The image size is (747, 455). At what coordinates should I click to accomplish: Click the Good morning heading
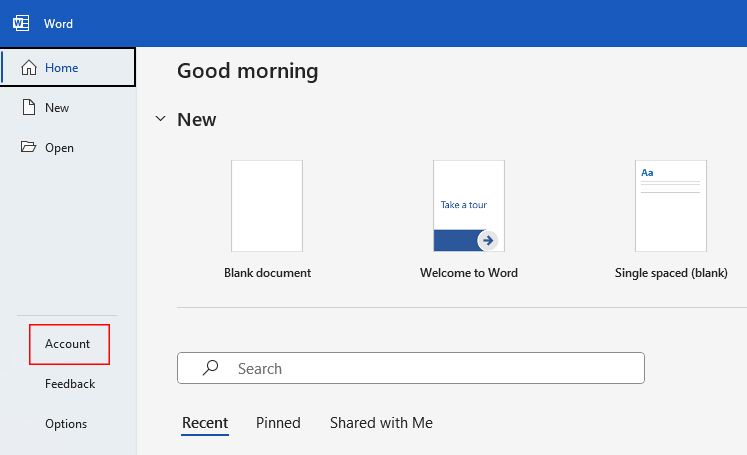pos(248,71)
